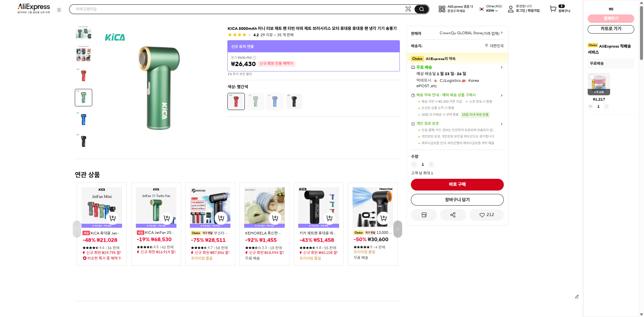Select the red color variant swatch
Image resolution: width=644 pixels, height=317 pixels.
(x=236, y=101)
